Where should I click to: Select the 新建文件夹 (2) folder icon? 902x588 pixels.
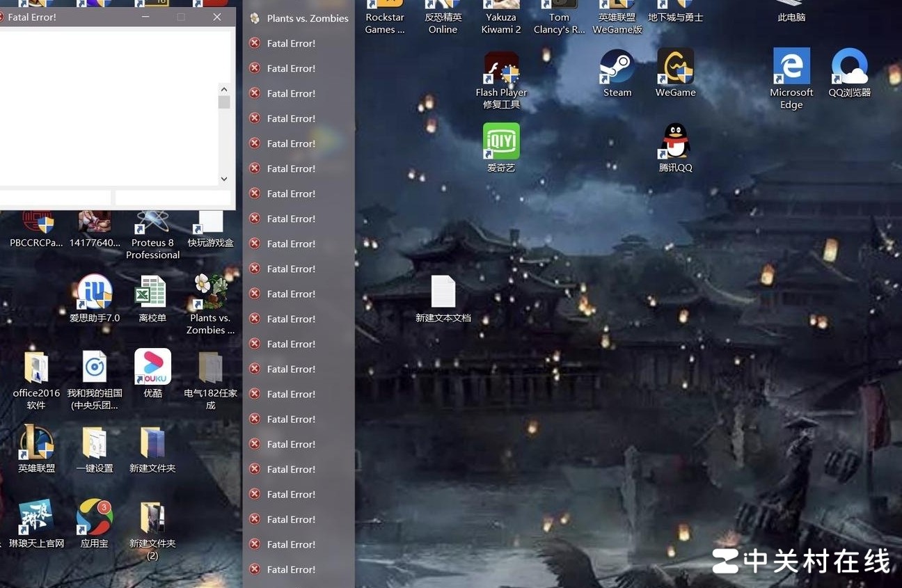152,518
